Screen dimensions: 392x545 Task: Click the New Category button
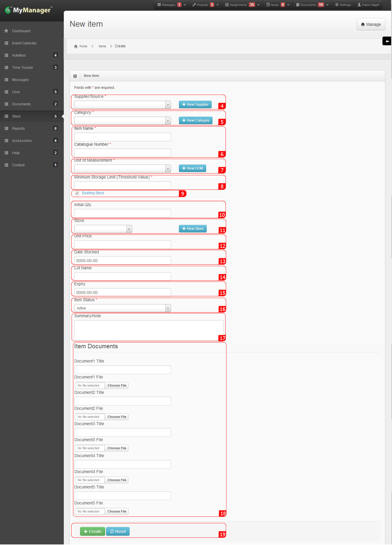point(196,120)
